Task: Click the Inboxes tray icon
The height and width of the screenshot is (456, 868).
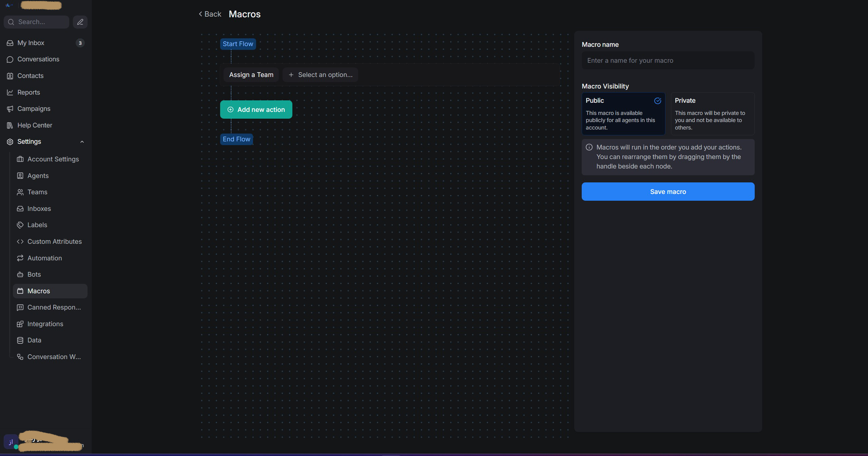Action: [x=20, y=209]
